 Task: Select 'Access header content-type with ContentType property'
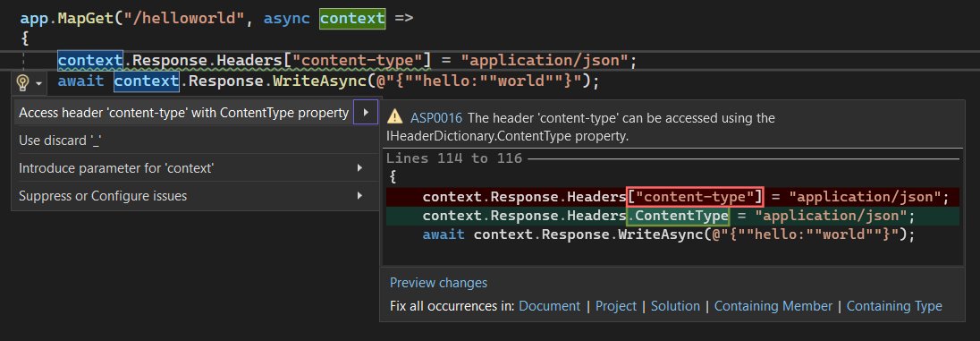click(184, 113)
